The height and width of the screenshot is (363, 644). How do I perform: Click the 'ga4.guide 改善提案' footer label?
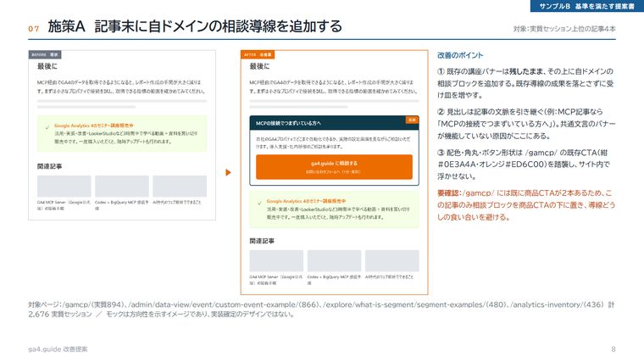click(x=58, y=349)
